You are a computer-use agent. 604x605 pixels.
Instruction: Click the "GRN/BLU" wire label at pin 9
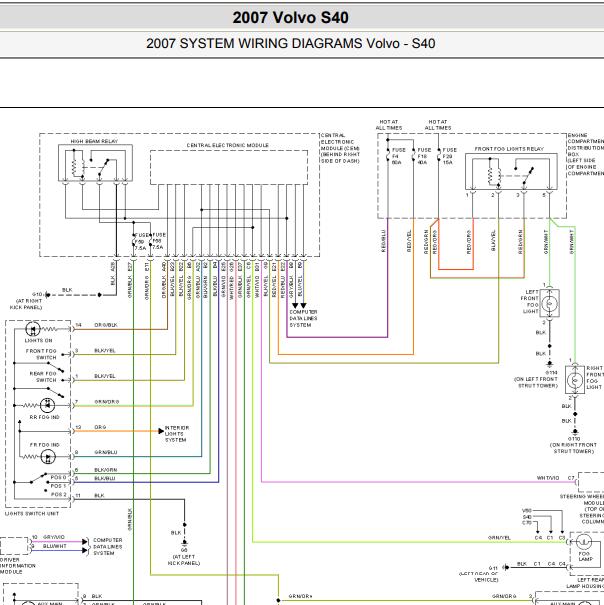pos(106,452)
